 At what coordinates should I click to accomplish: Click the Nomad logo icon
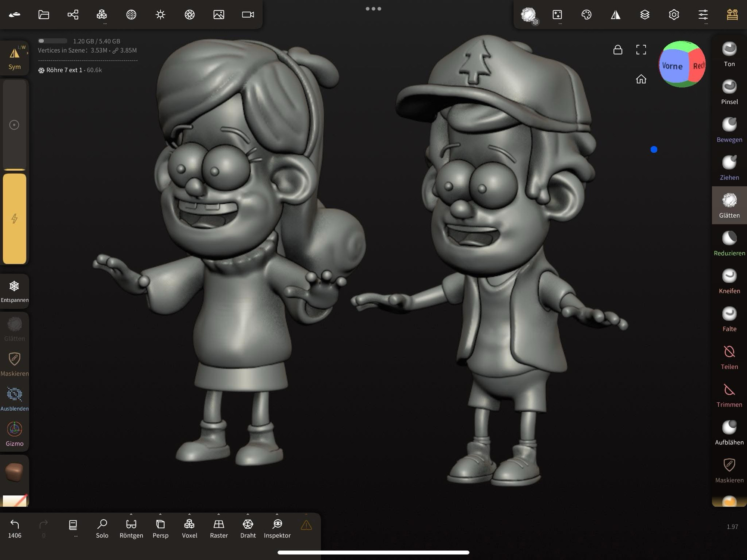tap(15, 15)
